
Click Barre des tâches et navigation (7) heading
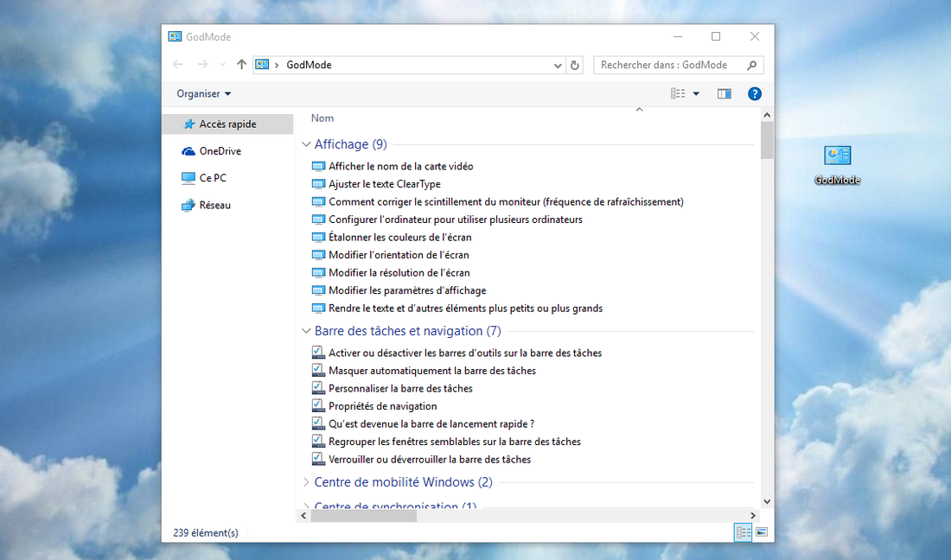407,331
